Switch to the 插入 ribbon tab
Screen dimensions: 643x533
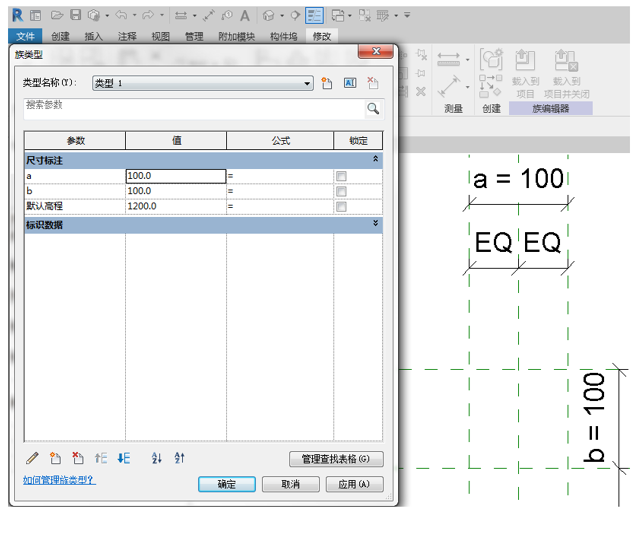pyautogui.click(x=93, y=36)
